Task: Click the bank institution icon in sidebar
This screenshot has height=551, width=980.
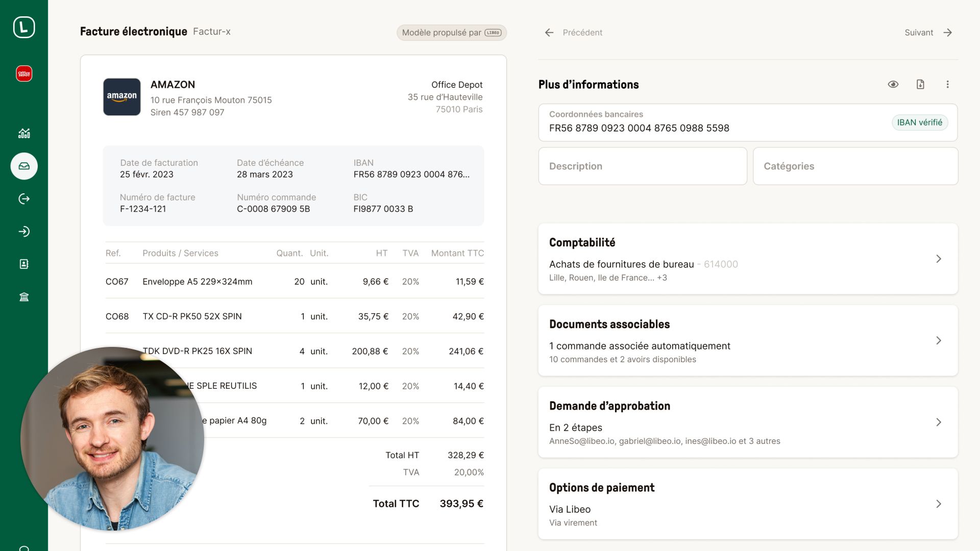Action: (x=24, y=296)
